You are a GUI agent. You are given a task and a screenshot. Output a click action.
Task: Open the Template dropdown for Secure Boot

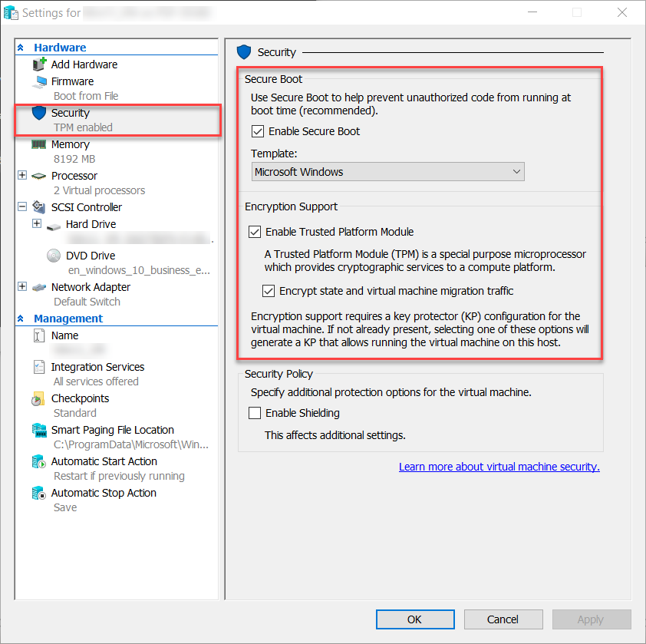(x=387, y=172)
